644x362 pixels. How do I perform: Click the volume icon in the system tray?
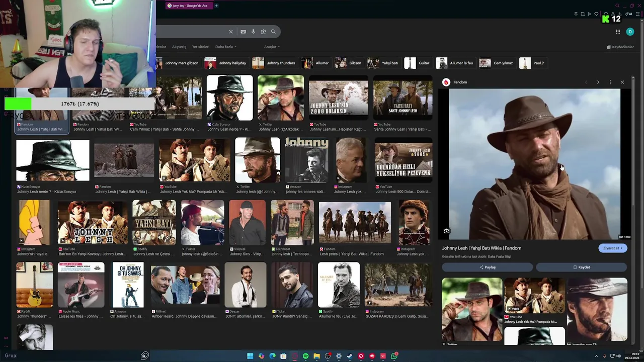(x=618, y=356)
